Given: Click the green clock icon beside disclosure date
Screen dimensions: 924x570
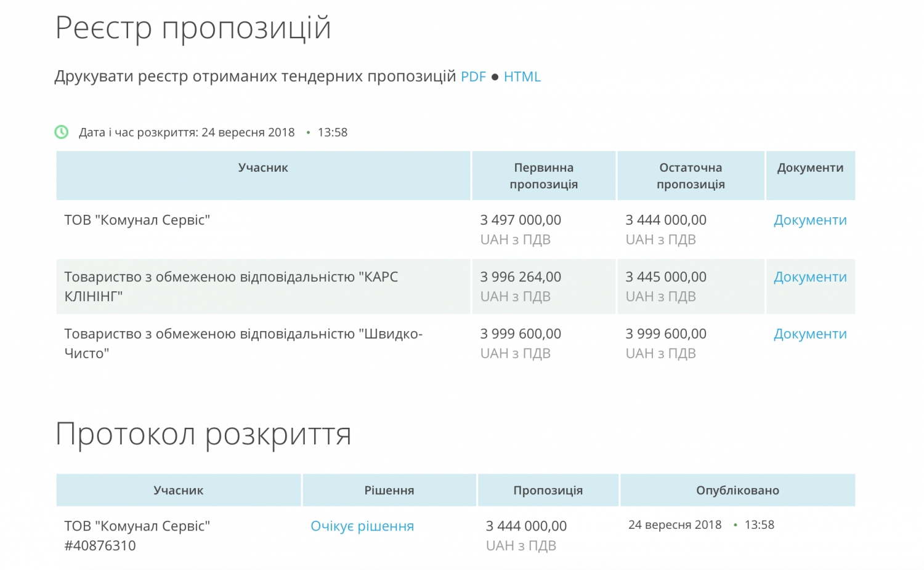Looking at the screenshot, I should point(62,132).
